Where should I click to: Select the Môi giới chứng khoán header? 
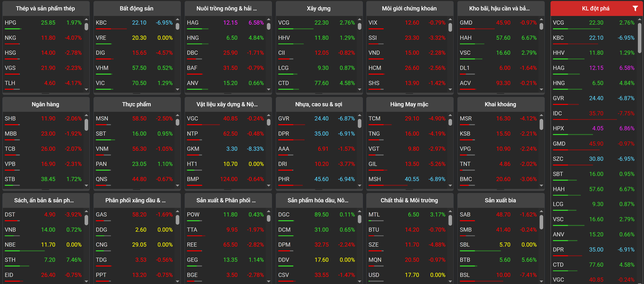409,8
